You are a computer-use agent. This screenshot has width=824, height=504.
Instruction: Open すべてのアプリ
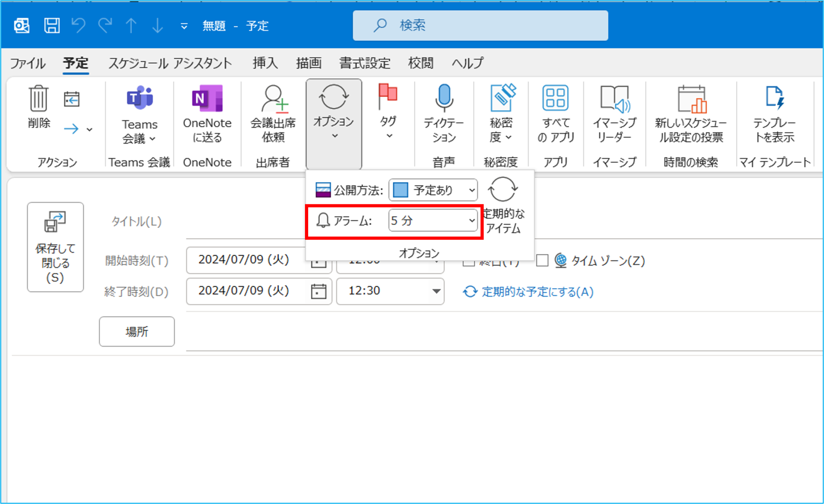pos(556,114)
